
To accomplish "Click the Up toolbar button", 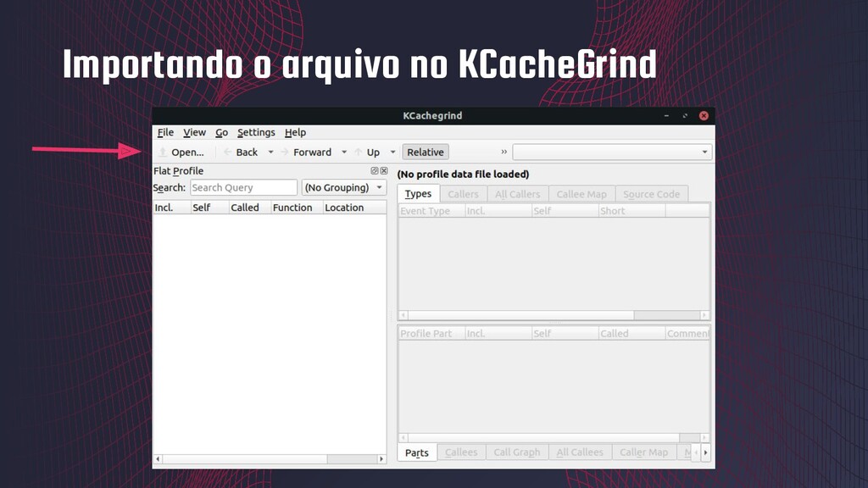I will 368,152.
